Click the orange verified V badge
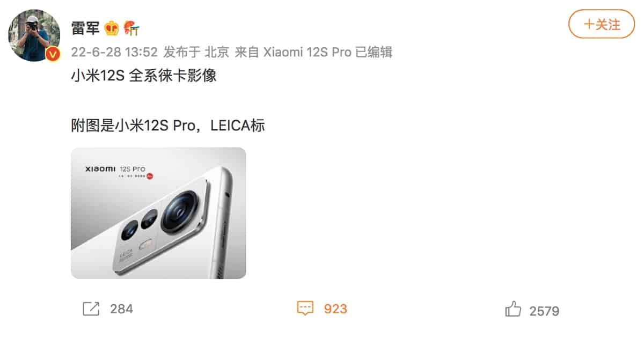This screenshot has height=338, width=644. (x=53, y=54)
